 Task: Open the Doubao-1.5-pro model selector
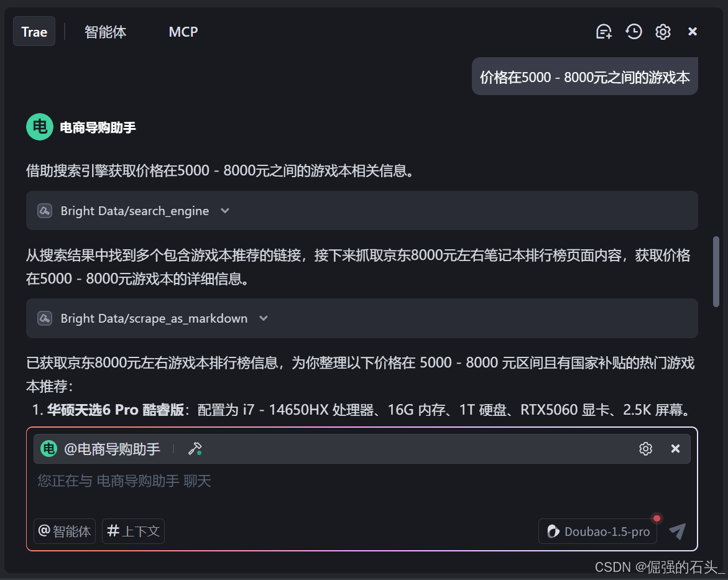(598, 532)
